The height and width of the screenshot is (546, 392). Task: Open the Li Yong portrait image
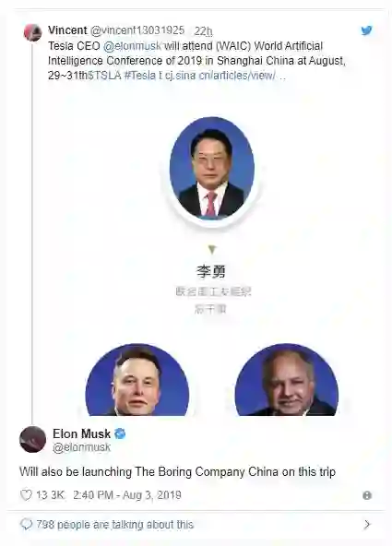click(211, 169)
